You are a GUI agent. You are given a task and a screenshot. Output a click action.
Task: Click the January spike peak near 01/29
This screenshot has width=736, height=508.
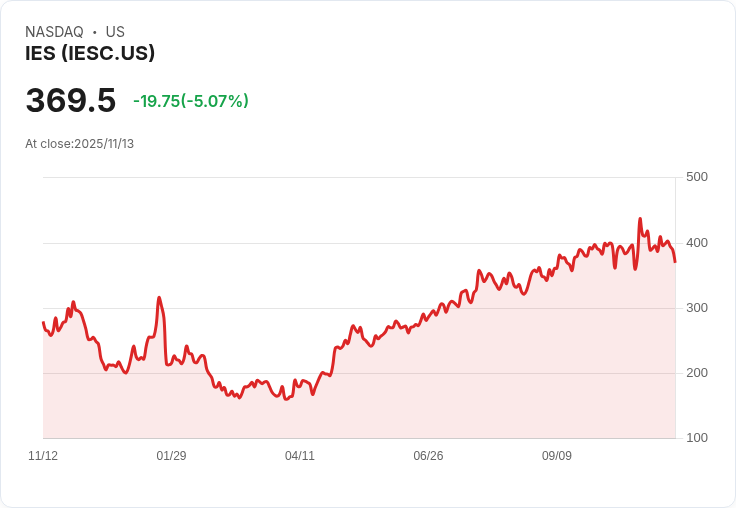[159, 297]
